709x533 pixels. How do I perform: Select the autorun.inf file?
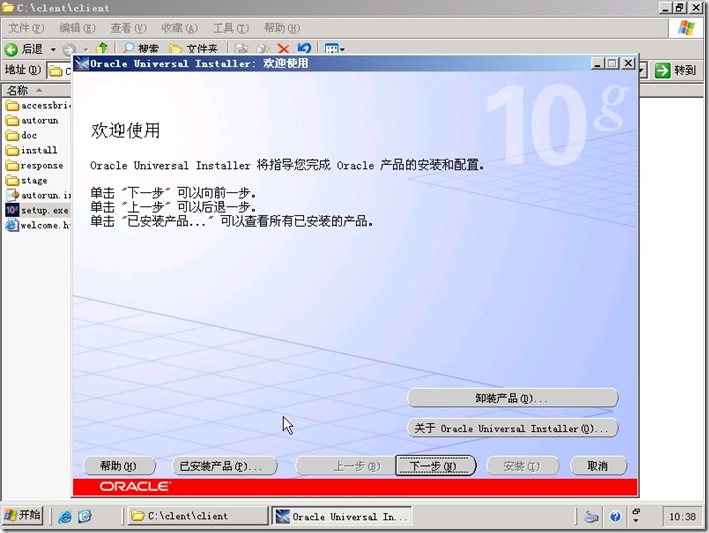tap(38, 195)
